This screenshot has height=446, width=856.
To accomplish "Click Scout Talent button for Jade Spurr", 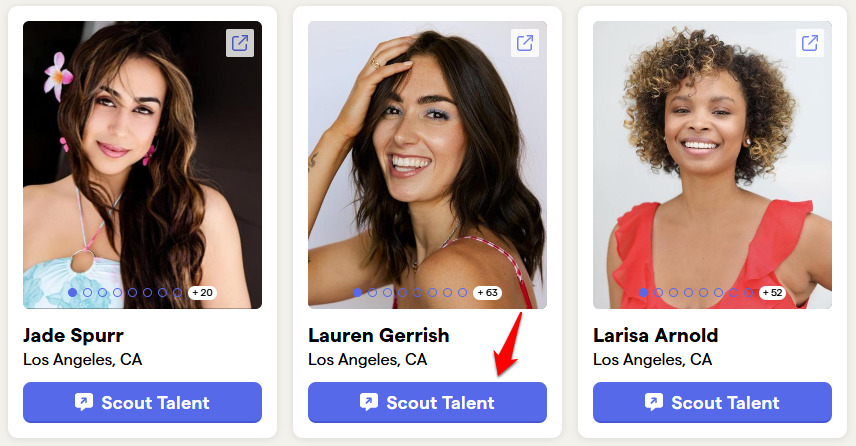I will [x=142, y=402].
